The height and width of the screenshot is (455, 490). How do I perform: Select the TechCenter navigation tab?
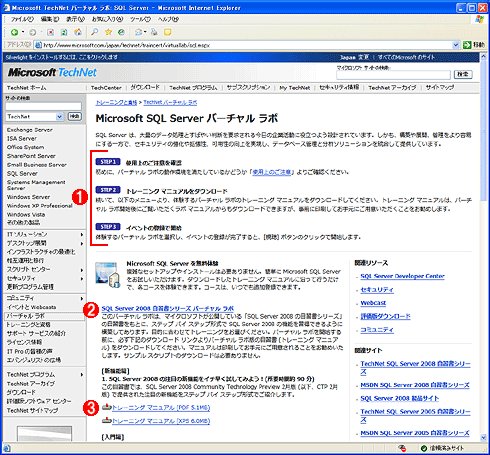pos(106,88)
